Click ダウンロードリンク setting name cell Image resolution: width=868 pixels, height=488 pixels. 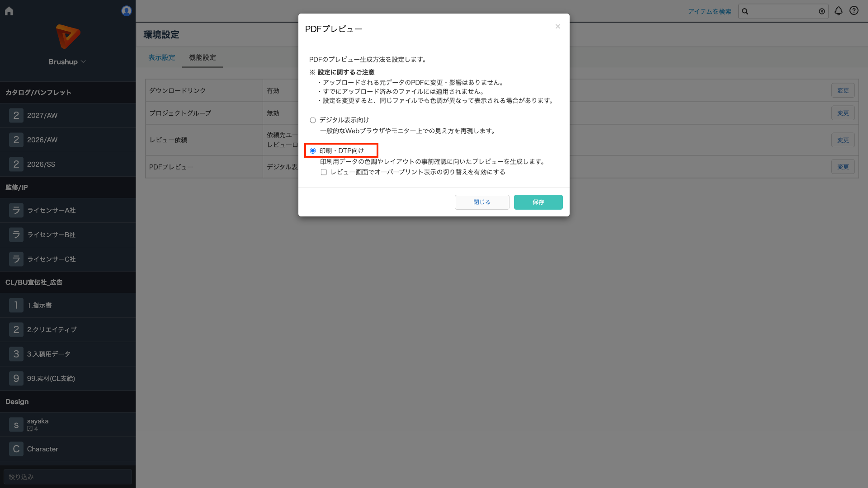click(x=204, y=90)
